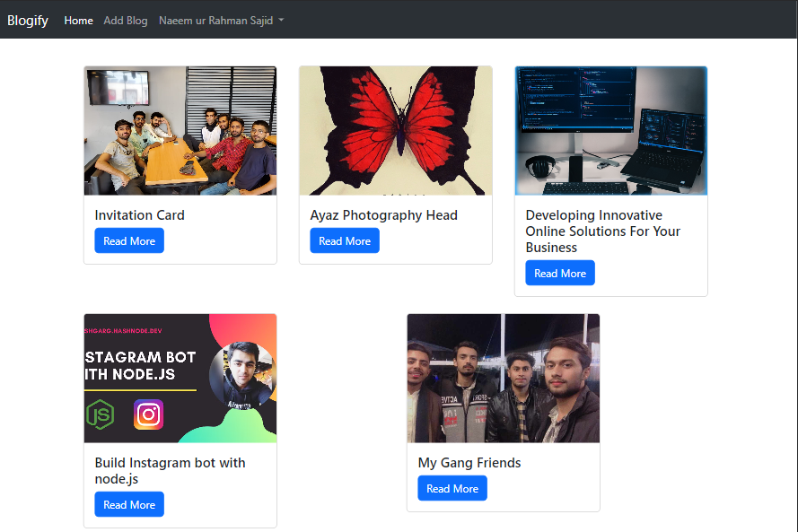
Task: Open the coding desk setup image
Action: pyautogui.click(x=610, y=131)
